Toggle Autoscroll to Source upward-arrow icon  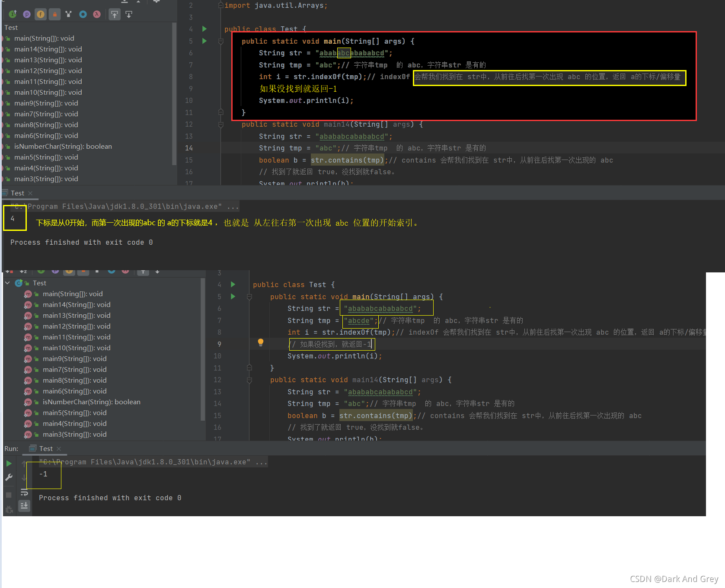tap(114, 14)
